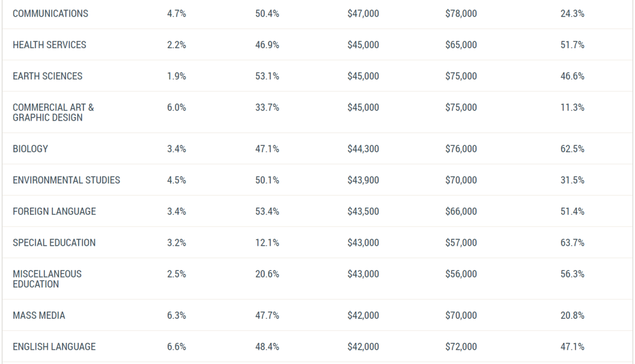Click the 62.5% value in Biology row
This screenshot has height=364, width=635.
(x=572, y=149)
